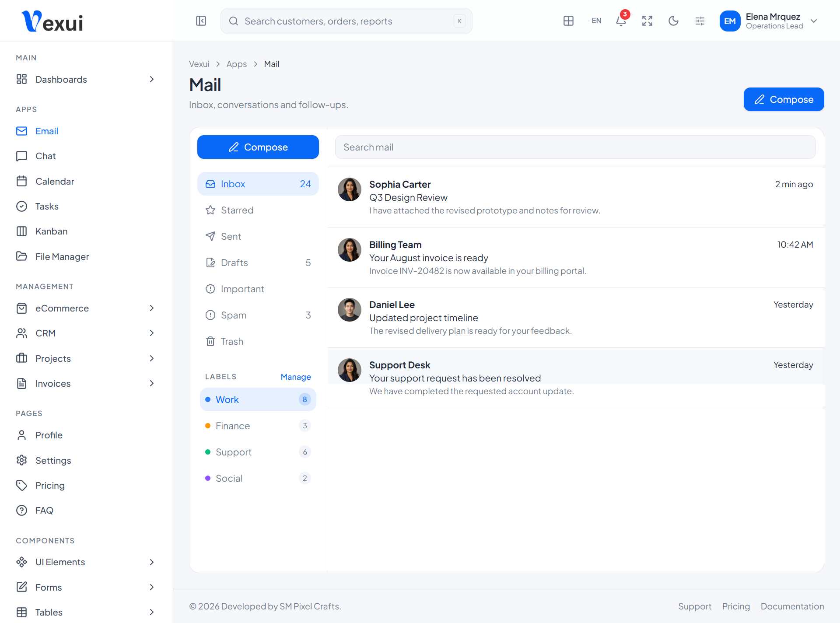Open theme customizer sliders icon

700,21
